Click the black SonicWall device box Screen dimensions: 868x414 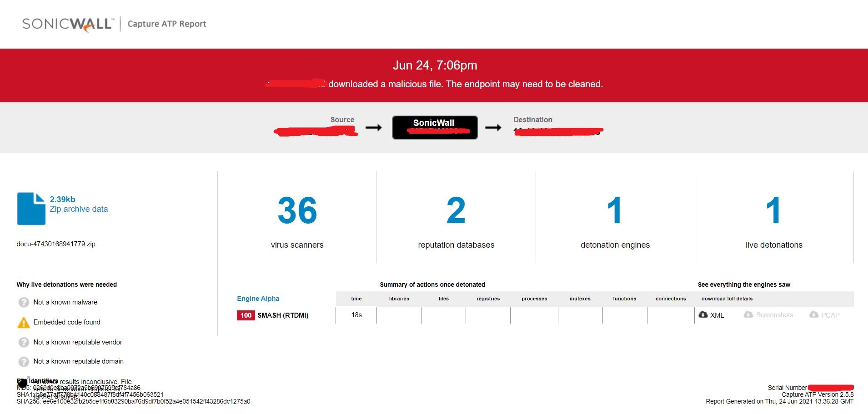[435, 127]
